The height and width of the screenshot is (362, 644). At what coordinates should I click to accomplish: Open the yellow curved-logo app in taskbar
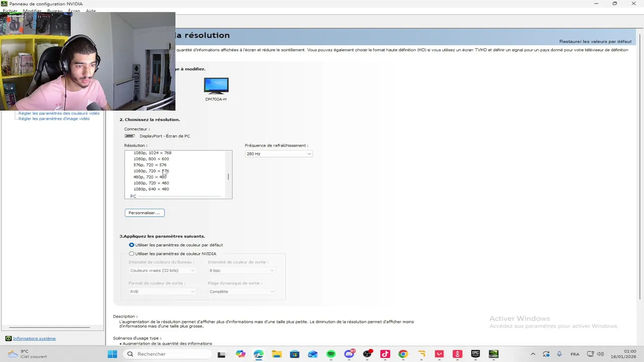(x=421, y=354)
